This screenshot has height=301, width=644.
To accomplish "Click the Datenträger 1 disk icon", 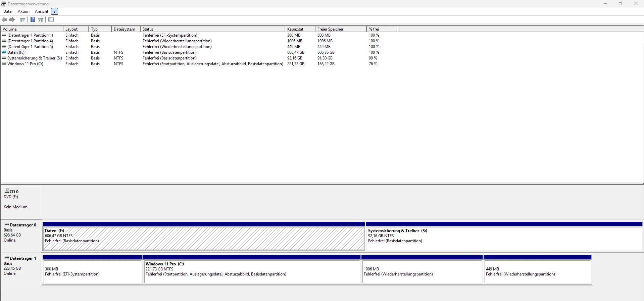I will point(7,258).
